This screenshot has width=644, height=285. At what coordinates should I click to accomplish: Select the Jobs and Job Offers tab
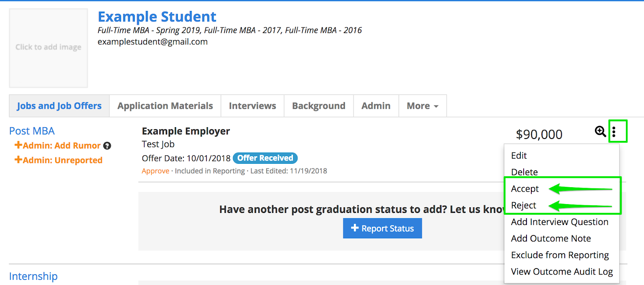coord(59,106)
